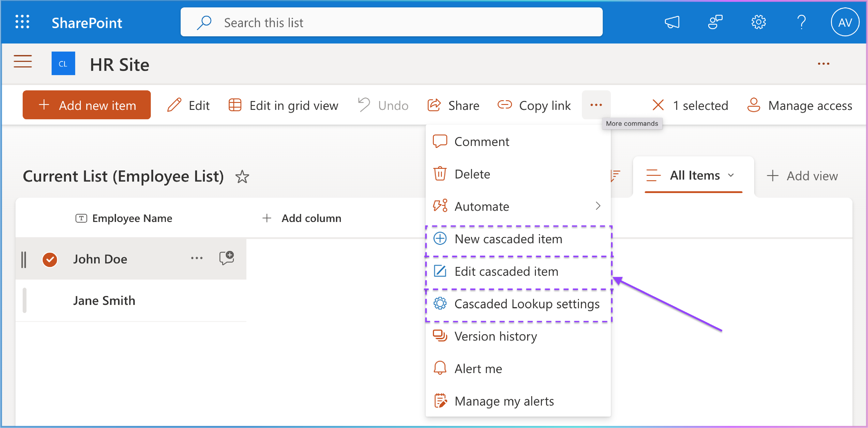Favorite the list with star icon
868x428 pixels.
coord(242,177)
